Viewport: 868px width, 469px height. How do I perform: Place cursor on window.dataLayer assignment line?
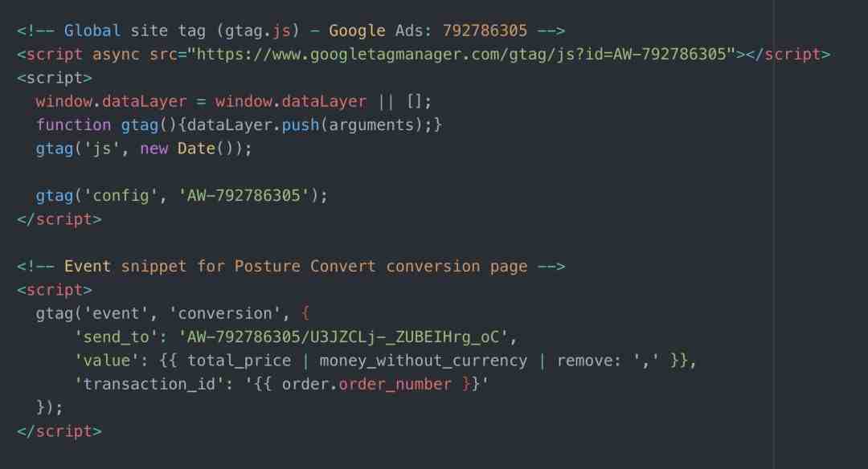pos(234,101)
